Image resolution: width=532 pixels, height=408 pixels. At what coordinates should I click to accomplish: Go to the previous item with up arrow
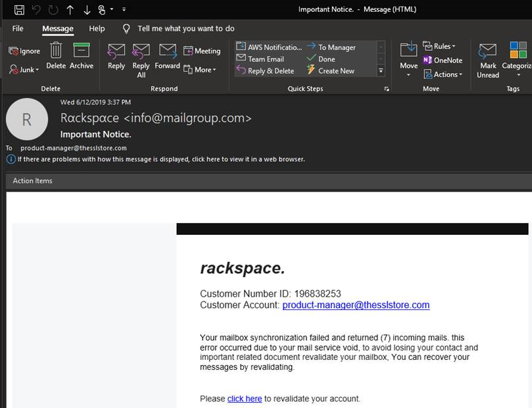coord(70,10)
